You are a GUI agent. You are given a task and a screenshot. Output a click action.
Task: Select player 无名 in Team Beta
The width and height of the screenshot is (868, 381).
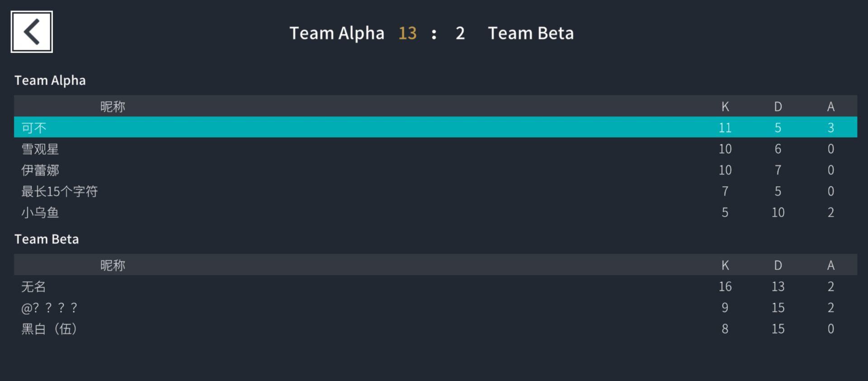[x=34, y=287]
